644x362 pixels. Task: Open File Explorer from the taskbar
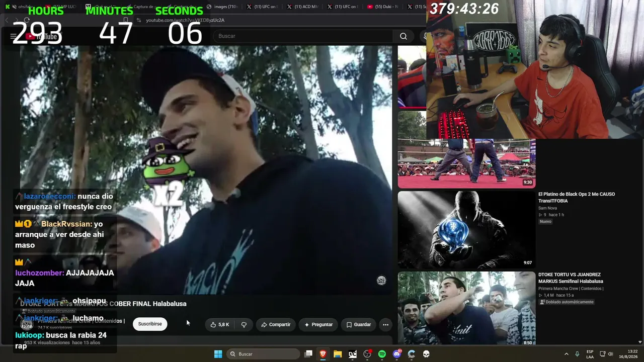338,354
